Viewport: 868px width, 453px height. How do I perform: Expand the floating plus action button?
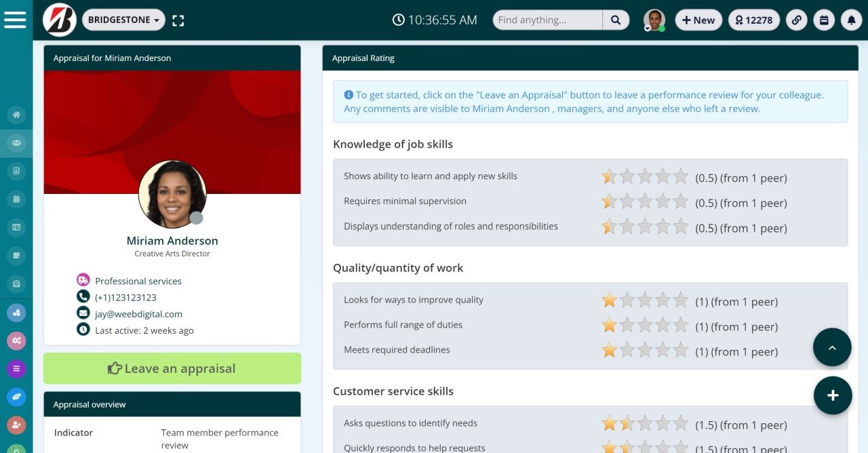tap(833, 395)
